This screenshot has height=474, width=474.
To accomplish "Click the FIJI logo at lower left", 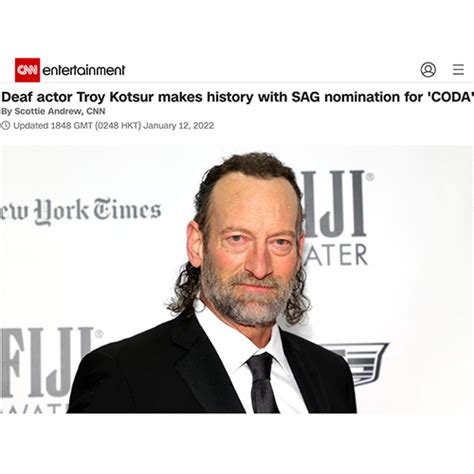I will coord(50,369).
